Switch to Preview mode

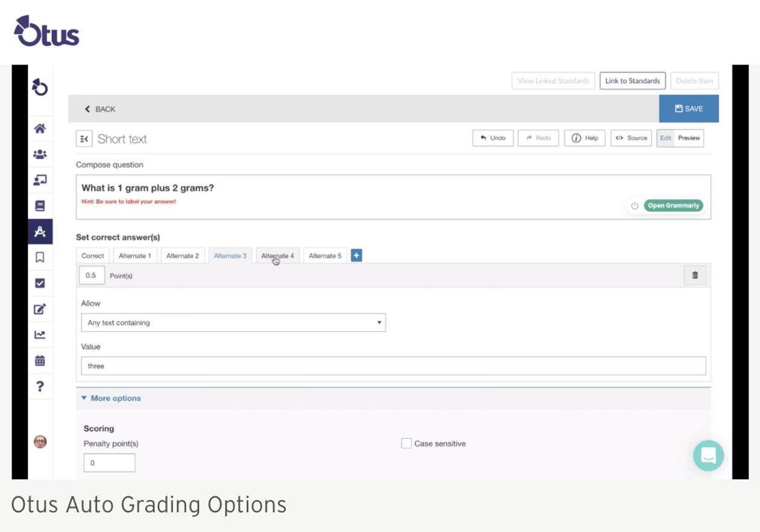689,138
